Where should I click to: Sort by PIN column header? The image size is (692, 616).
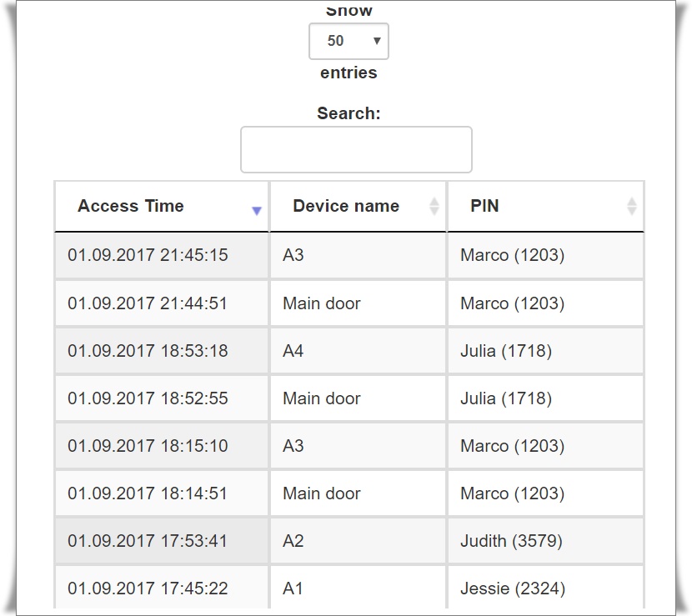(485, 206)
